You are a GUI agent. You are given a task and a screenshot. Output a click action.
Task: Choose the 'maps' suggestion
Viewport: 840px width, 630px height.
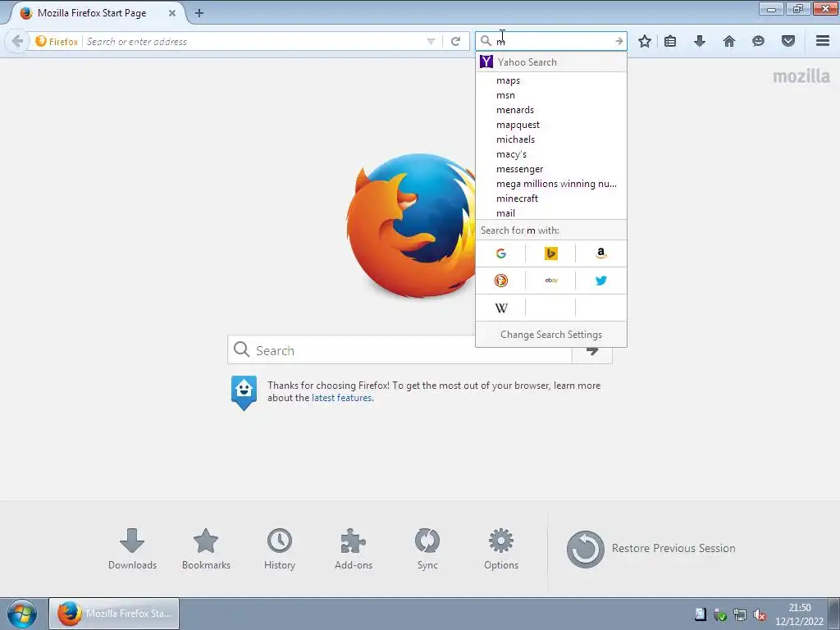550,80
